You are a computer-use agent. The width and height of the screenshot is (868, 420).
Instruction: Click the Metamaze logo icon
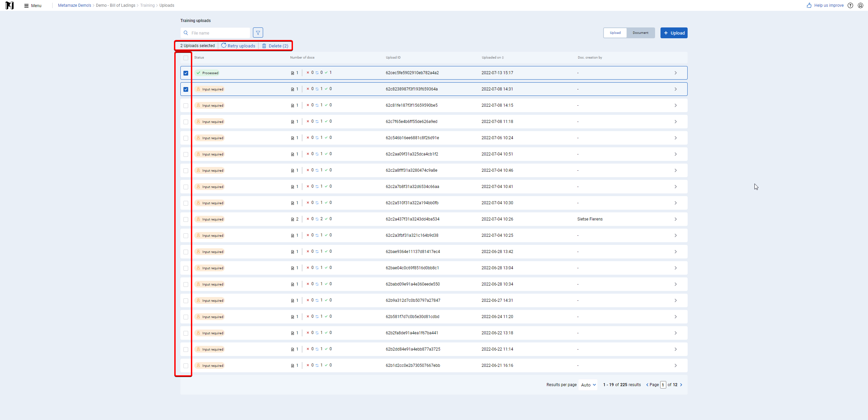[10, 5]
